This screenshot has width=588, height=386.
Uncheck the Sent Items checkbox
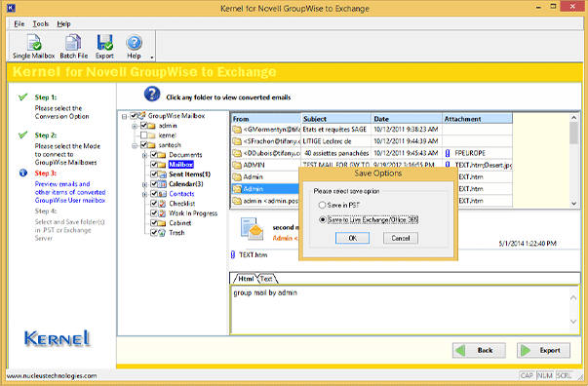(154, 174)
